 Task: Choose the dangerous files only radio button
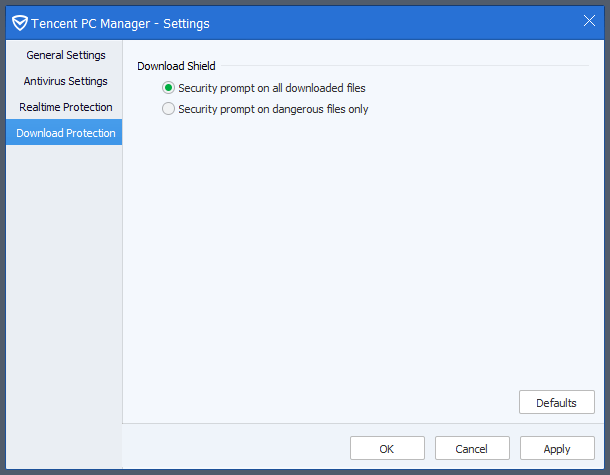(168, 109)
